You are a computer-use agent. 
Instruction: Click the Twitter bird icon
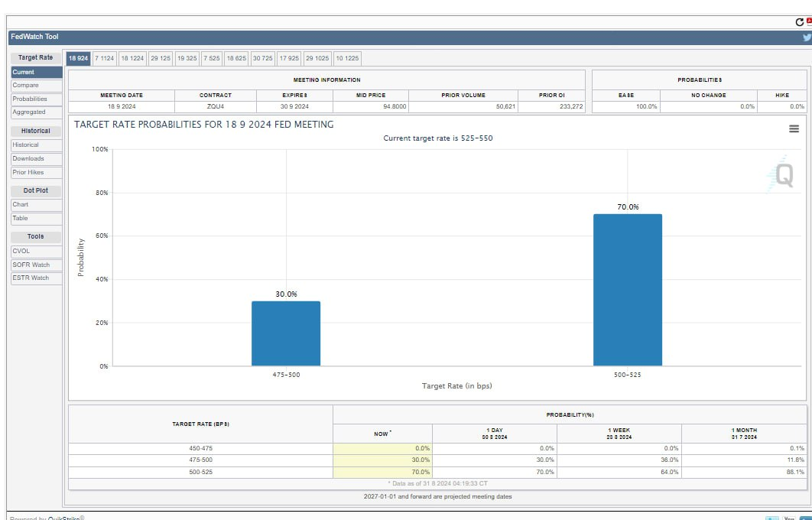click(x=807, y=37)
